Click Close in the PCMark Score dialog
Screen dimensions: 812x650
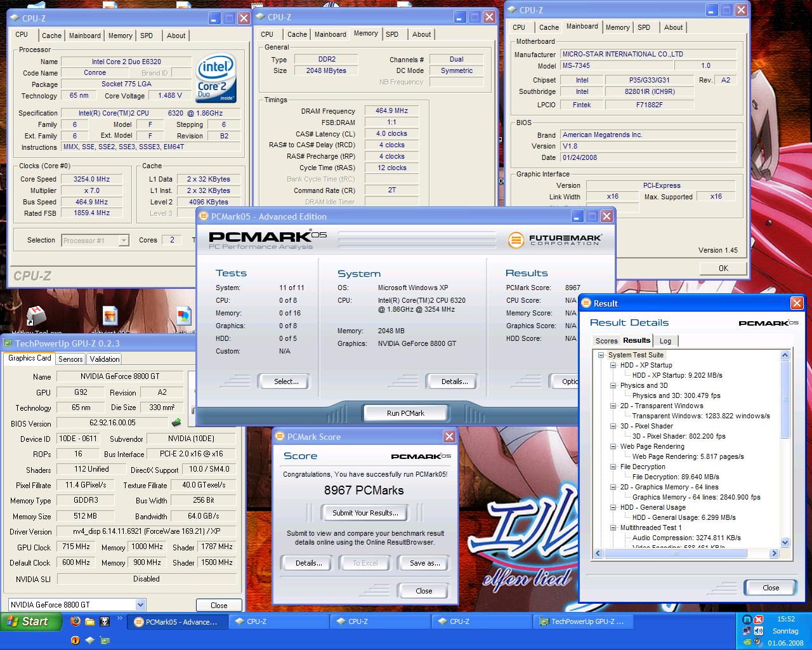424,591
